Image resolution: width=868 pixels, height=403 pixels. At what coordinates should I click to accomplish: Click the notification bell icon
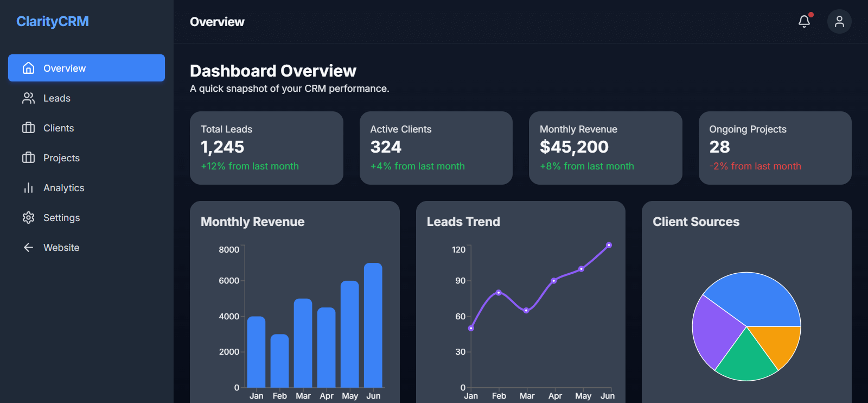(804, 22)
